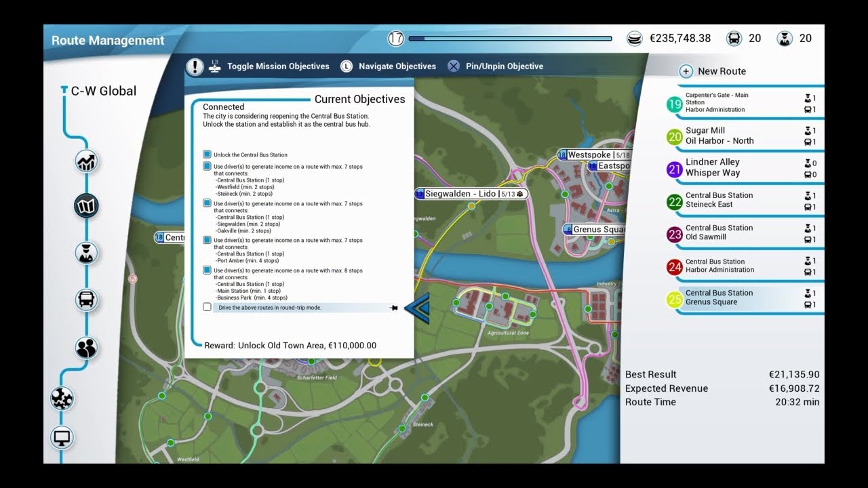
Task: Click the route 22 number badge
Action: pos(675,201)
